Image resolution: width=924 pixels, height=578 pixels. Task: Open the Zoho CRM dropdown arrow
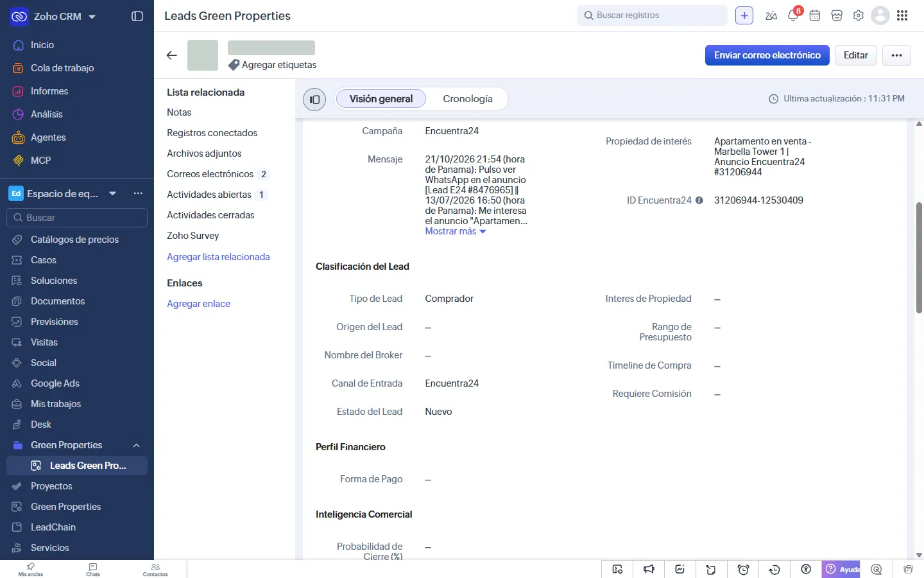(x=92, y=17)
